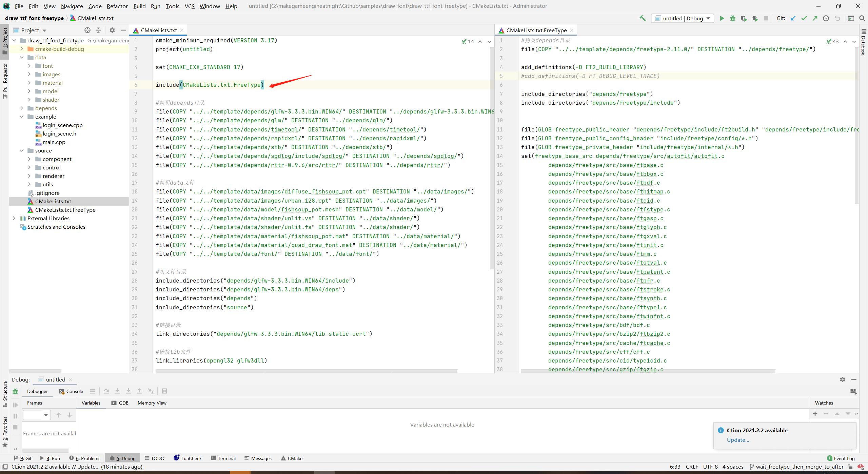
Task: Switch to the Console tab in Debug
Action: point(71,391)
